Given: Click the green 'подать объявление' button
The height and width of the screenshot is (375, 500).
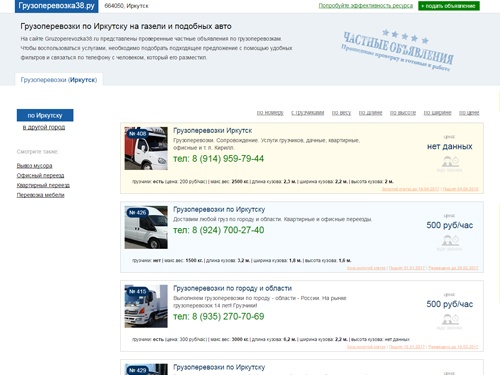Looking at the screenshot, I should (449, 6).
